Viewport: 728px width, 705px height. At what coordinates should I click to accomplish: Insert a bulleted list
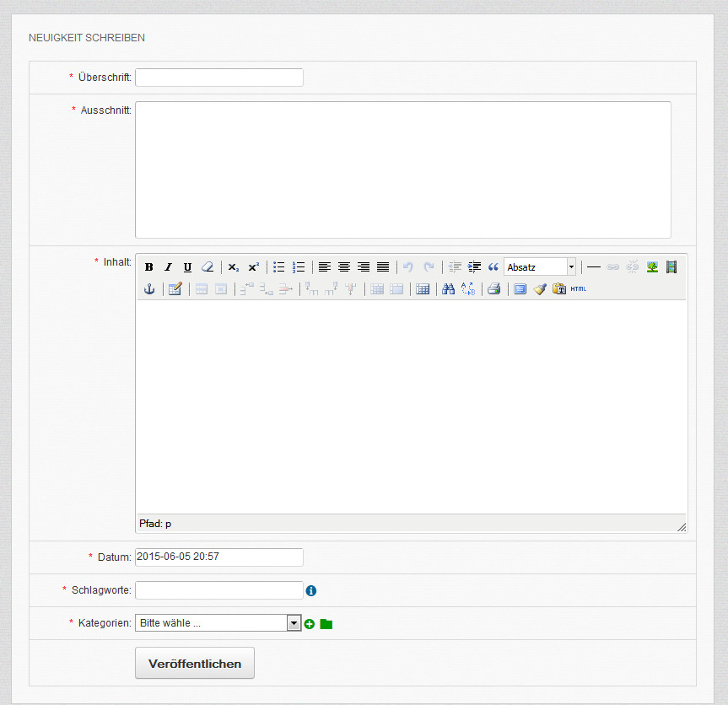(279, 267)
